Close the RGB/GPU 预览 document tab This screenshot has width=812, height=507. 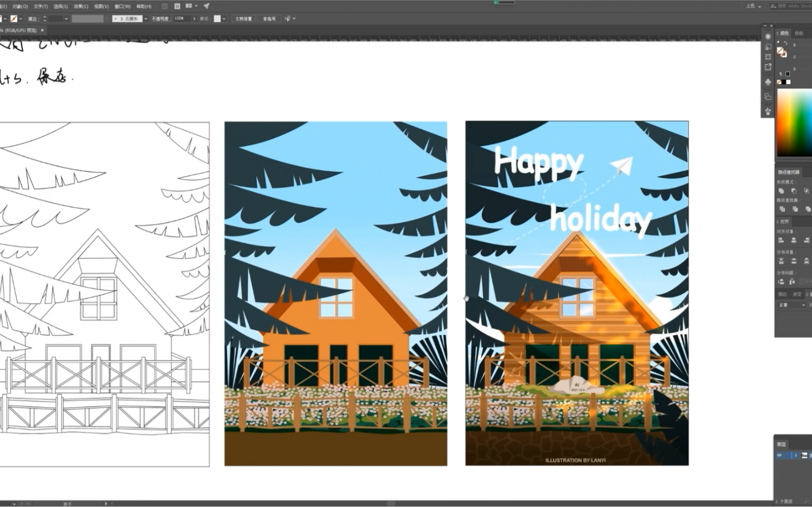coord(42,30)
